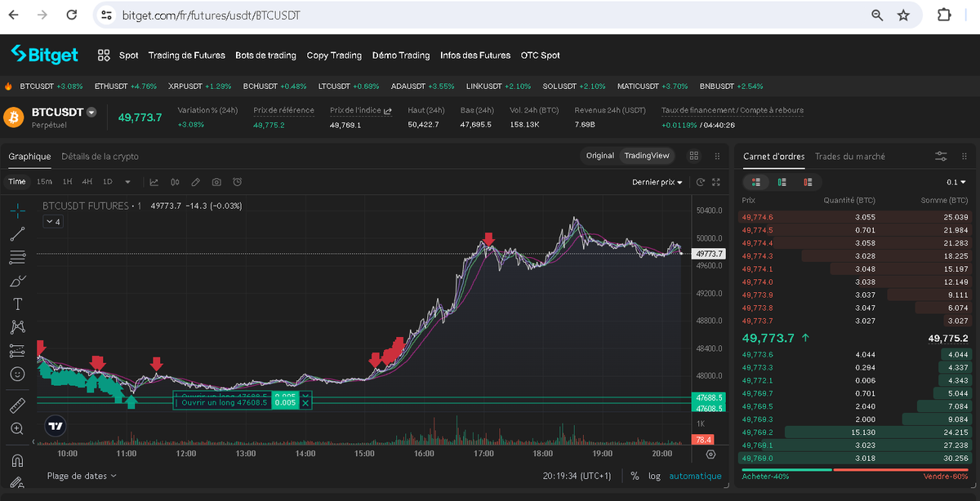The image size is (980, 501).
Task: Open the emoji icons tool
Action: [x=17, y=374]
